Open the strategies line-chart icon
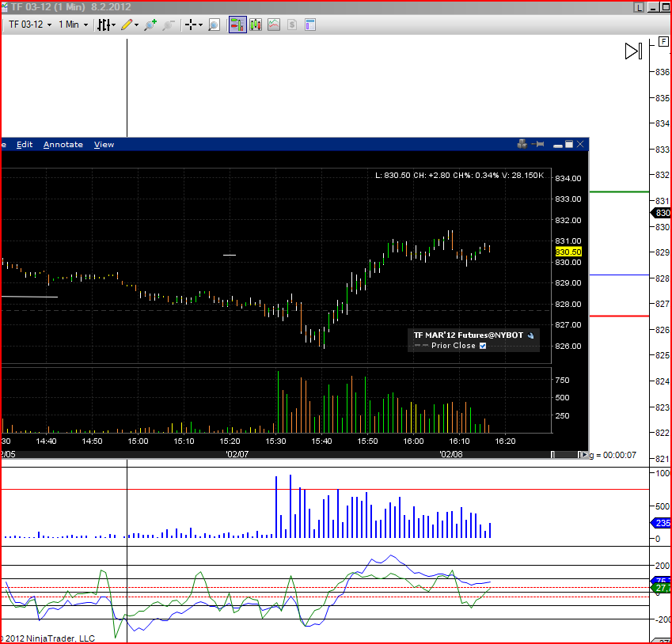The height and width of the screenshot is (644, 672). [x=274, y=25]
